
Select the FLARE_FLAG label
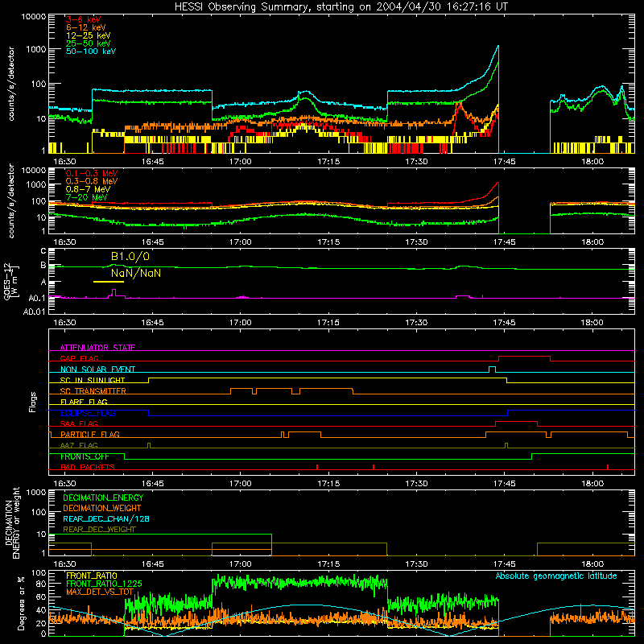tap(84, 402)
